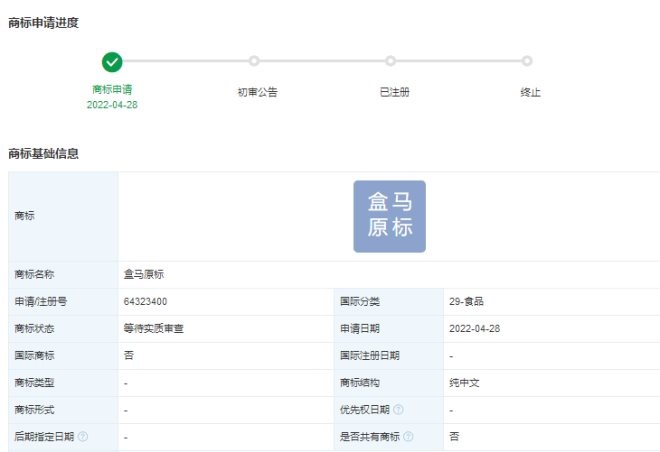
Task: Select the 终止 step label
Action: point(530,92)
